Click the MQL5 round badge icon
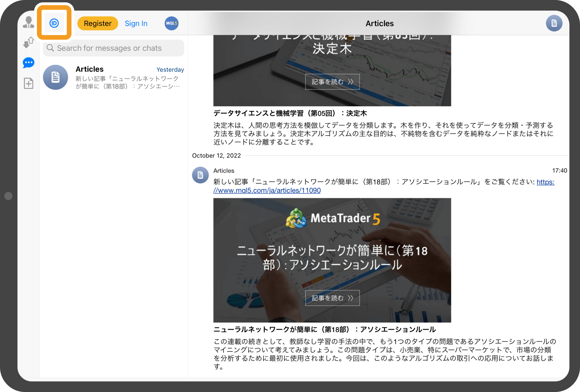 tap(171, 23)
